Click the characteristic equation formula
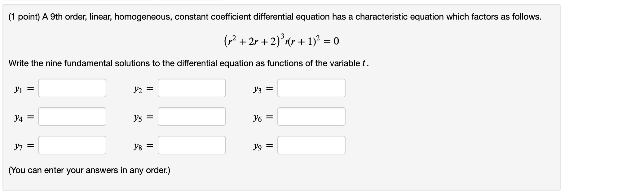 (281, 40)
